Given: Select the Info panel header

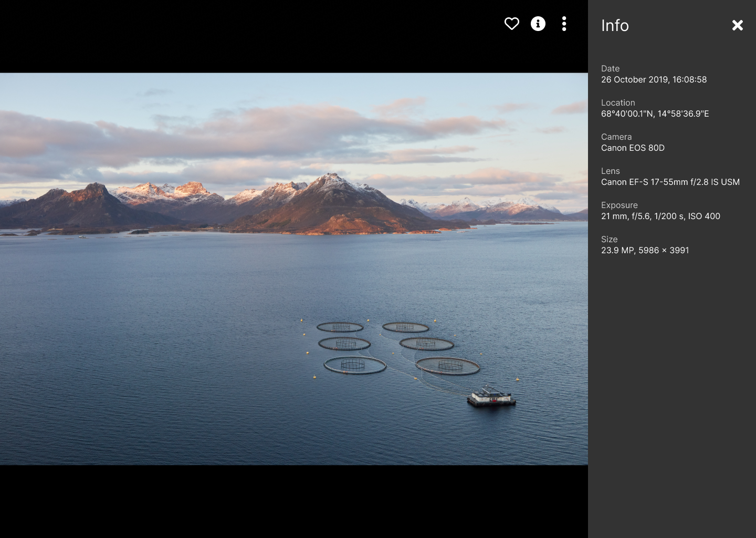Looking at the screenshot, I should point(615,25).
